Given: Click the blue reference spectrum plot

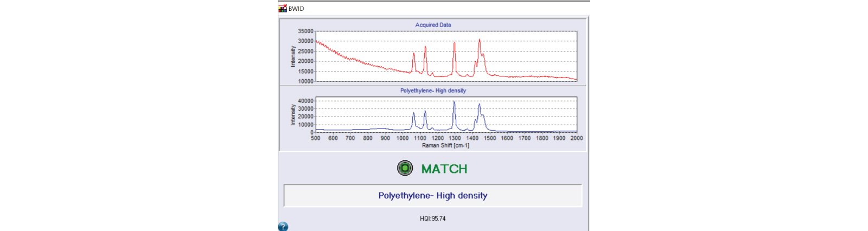Looking at the screenshot, I should click(x=446, y=115).
